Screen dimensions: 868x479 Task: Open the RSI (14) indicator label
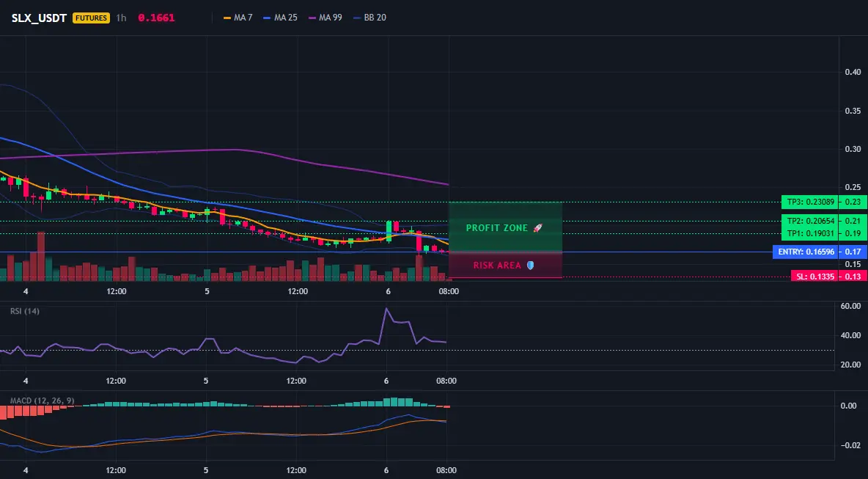25,311
